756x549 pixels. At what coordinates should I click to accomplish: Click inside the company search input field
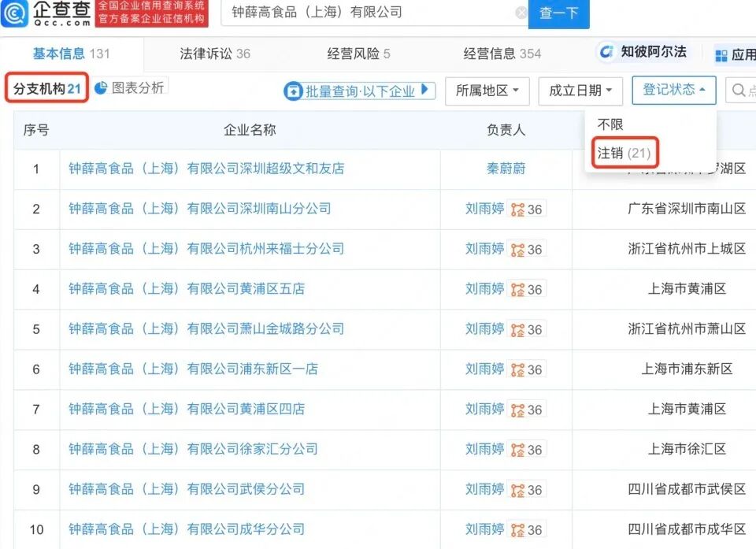coord(354,13)
